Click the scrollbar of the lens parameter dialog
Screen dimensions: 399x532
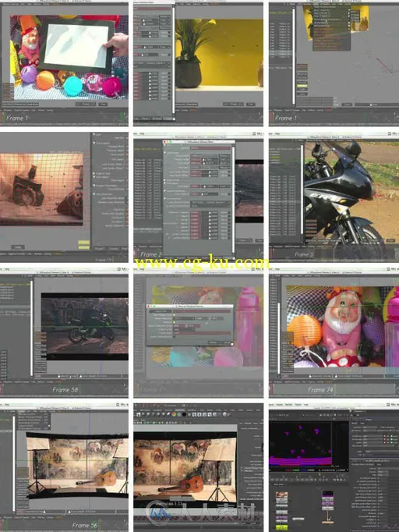tap(233, 200)
